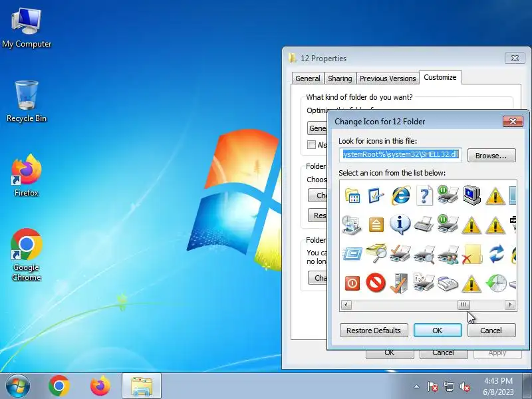The image size is (532, 399).
Task: Close the Change Icon for 12 Folder dialog
Action: (x=513, y=121)
